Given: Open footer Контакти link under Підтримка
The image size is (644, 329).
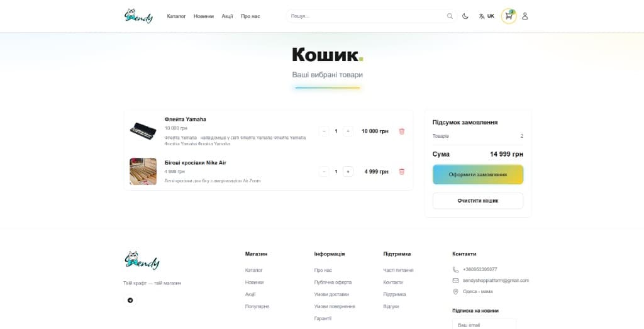Looking at the screenshot, I should (393, 282).
